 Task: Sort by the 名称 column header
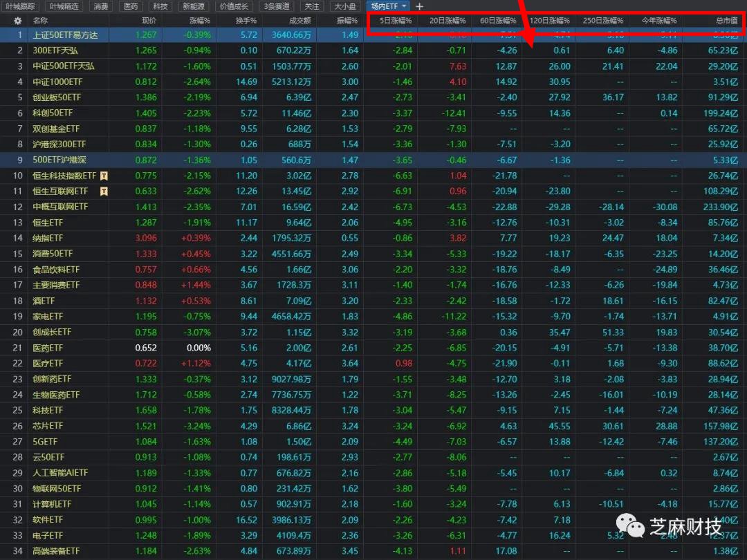coord(40,21)
